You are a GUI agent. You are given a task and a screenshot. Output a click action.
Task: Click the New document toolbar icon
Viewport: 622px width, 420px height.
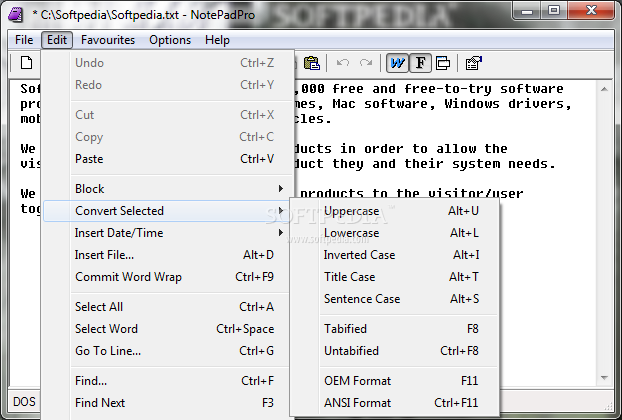(x=27, y=63)
